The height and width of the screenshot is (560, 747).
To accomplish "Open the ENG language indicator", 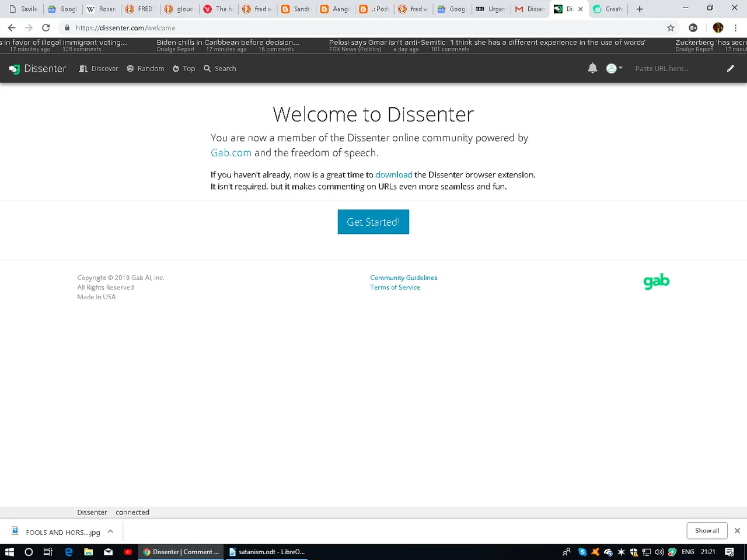I will coord(688,552).
